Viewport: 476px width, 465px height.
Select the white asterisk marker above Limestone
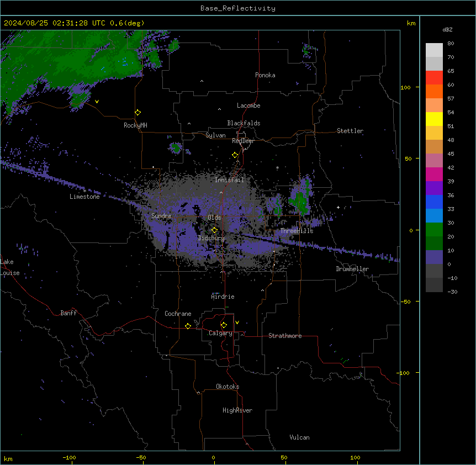pyautogui.click(x=84, y=191)
